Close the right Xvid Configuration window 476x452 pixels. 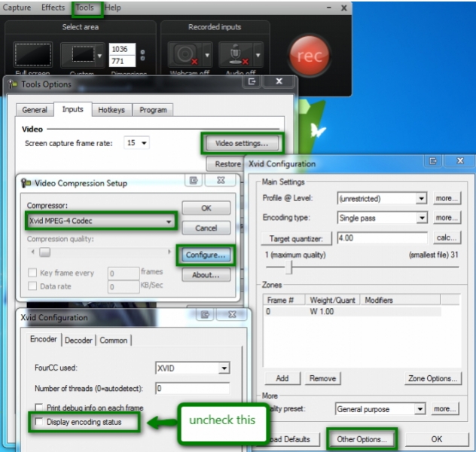460,160
